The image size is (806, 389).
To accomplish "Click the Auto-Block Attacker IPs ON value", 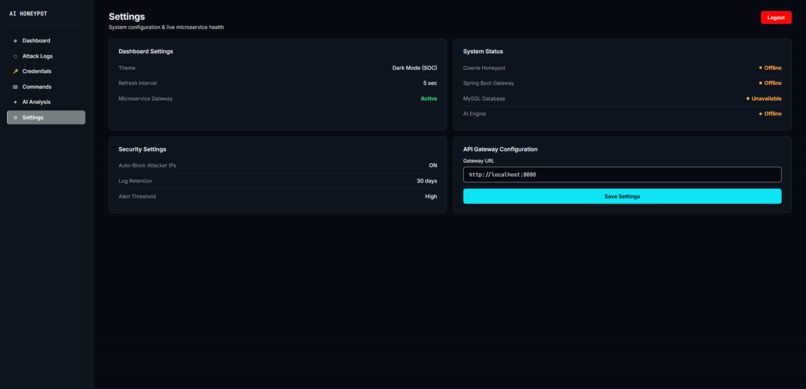I will tap(433, 165).
